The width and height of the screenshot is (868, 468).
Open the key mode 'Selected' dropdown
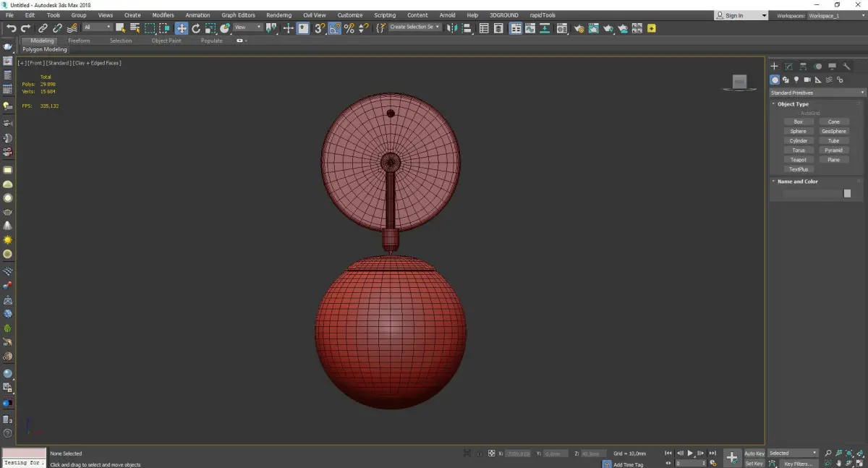793,453
